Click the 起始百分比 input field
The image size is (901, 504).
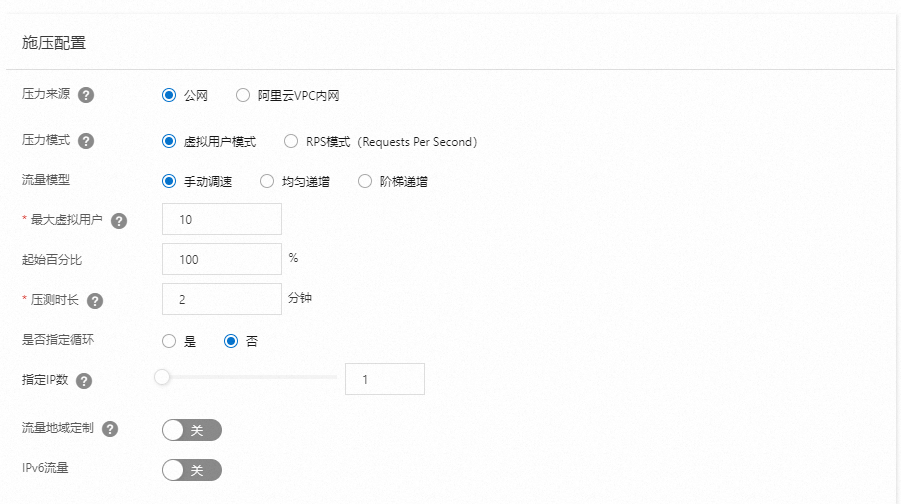[222, 259]
